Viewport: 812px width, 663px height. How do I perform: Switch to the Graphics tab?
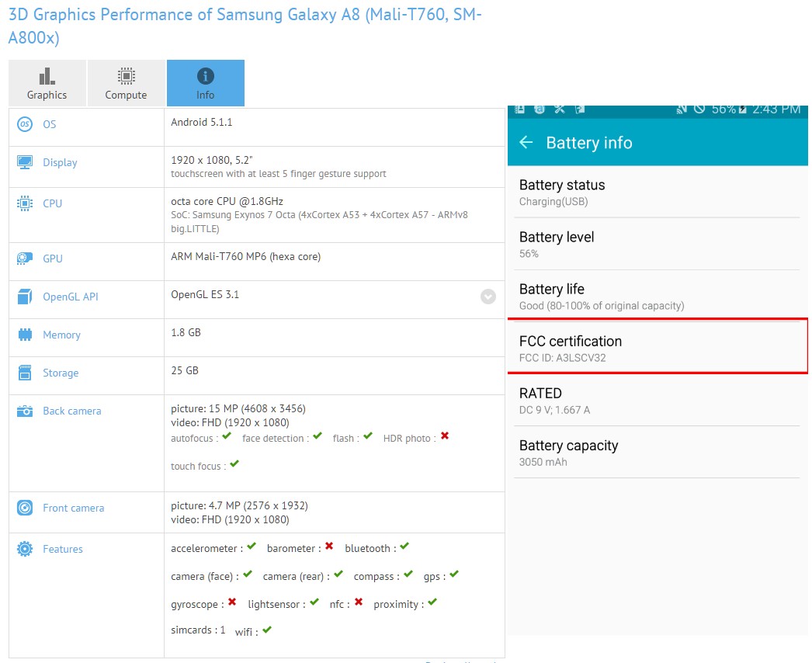47,82
